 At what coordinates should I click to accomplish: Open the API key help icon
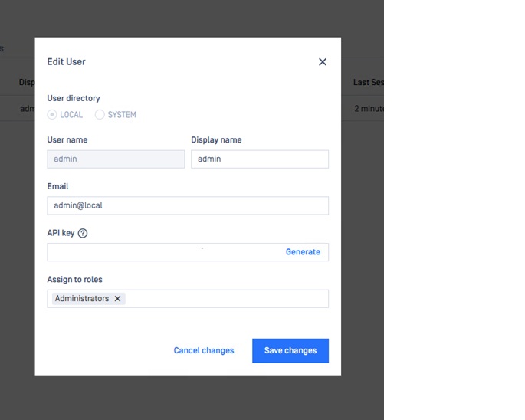click(83, 233)
